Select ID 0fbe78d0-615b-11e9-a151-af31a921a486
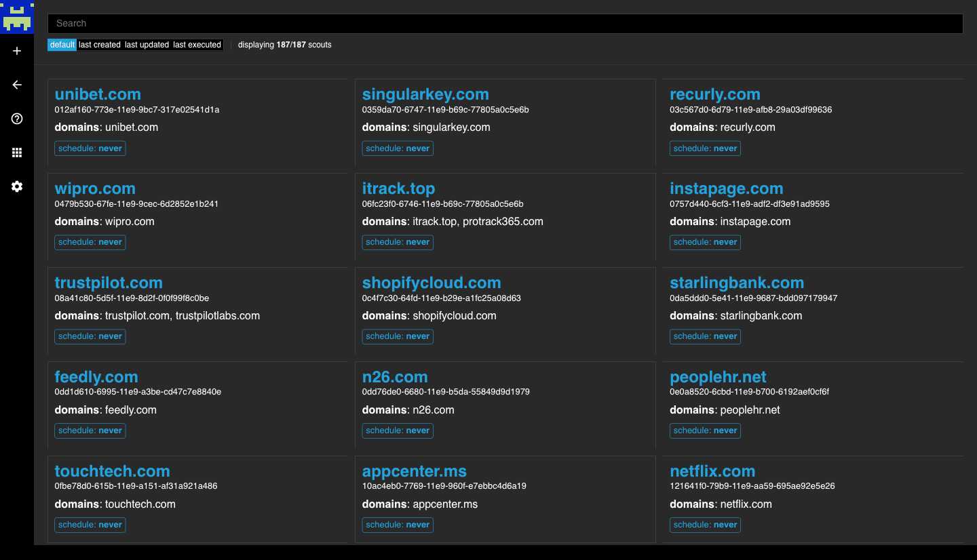Screen dimensions: 977x560 point(136,487)
